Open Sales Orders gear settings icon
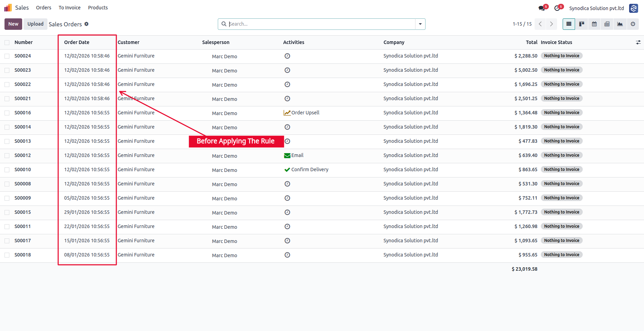This screenshot has height=331, width=644. (87, 24)
